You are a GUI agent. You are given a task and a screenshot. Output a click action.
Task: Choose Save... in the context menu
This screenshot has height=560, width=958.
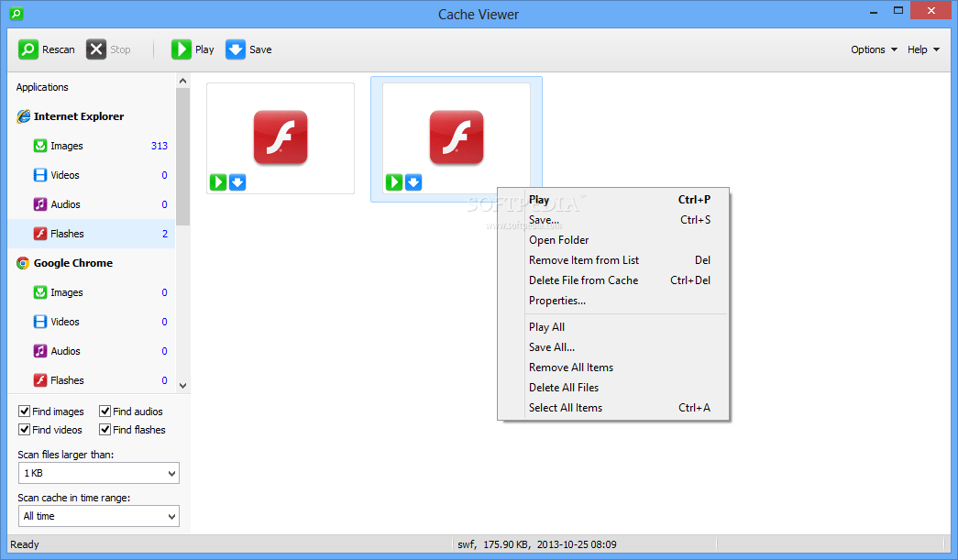(613, 220)
